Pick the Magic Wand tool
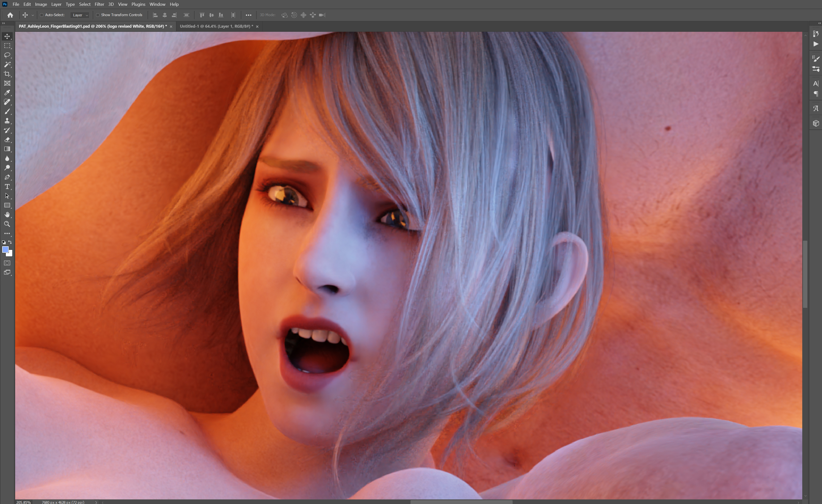Image resolution: width=822 pixels, height=504 pixels. coord(7,64)
